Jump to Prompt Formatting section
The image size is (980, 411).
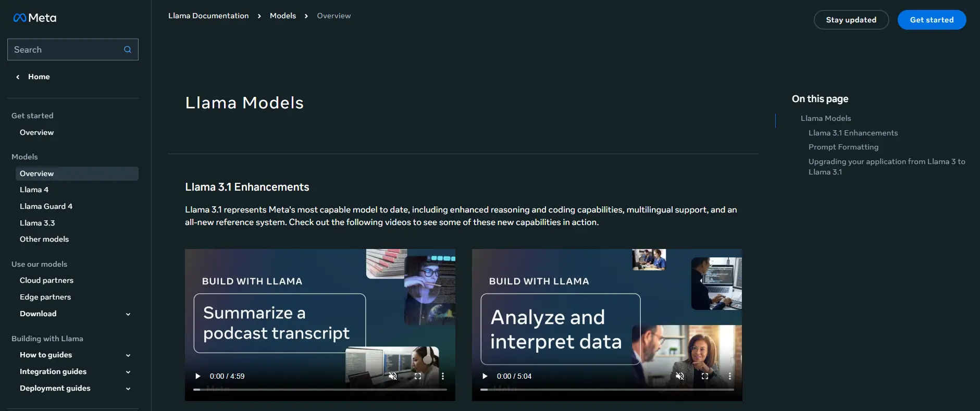click(x=843, y=147)
